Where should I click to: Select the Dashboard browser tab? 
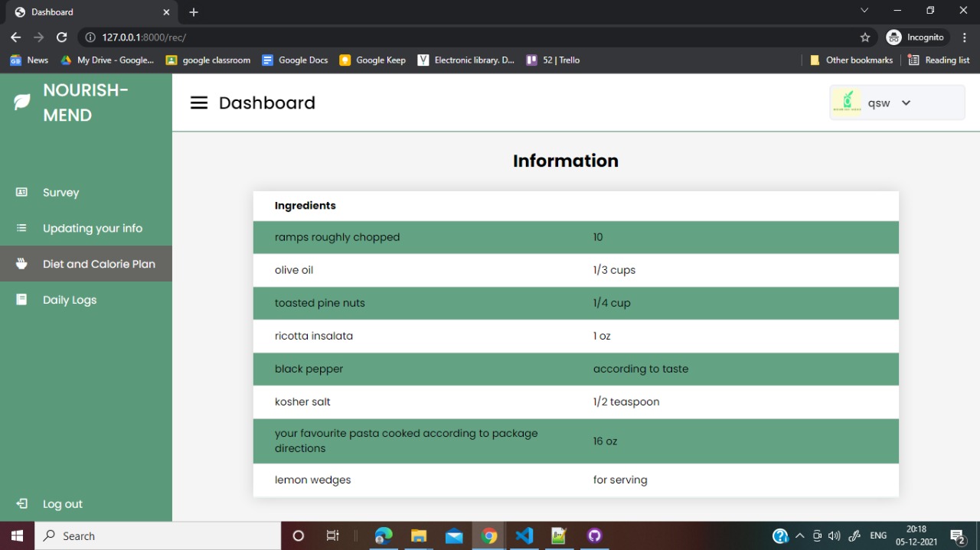tap(92, 12)
